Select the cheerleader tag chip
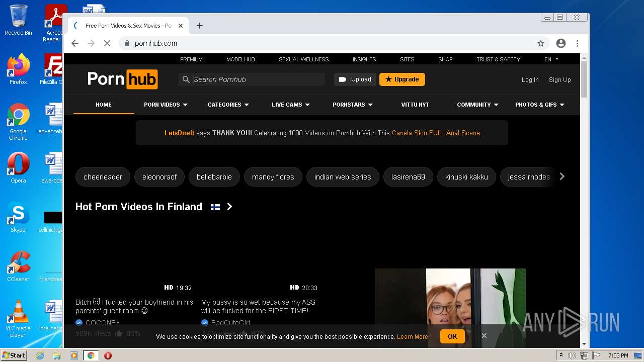The width and height of the screenshot is (644, 362). pos(103,177)
